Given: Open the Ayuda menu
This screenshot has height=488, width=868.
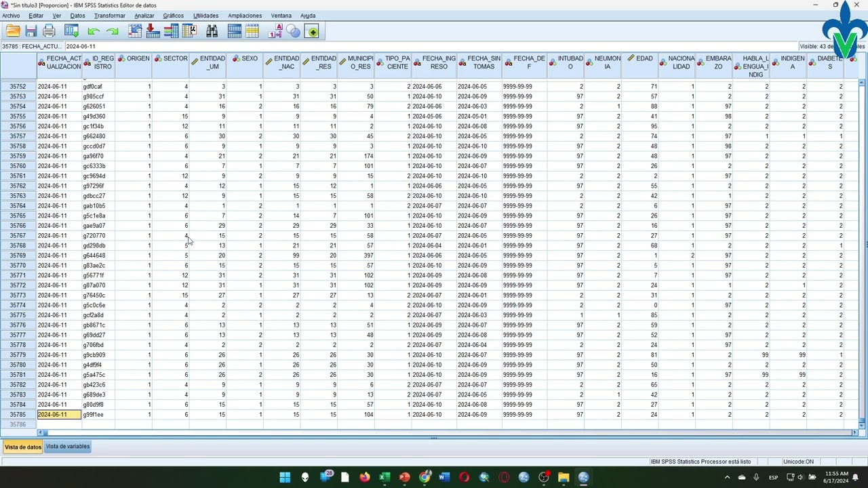Looking at the screenshot, I should tap(308, 16).
